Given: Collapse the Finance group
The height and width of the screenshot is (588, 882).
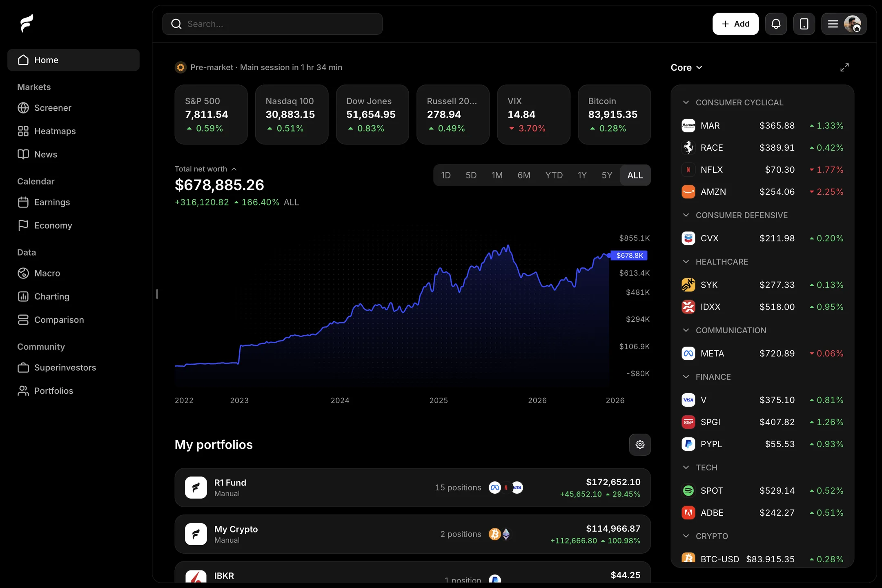Looking at the screenshot, I should tap(686, 377).
